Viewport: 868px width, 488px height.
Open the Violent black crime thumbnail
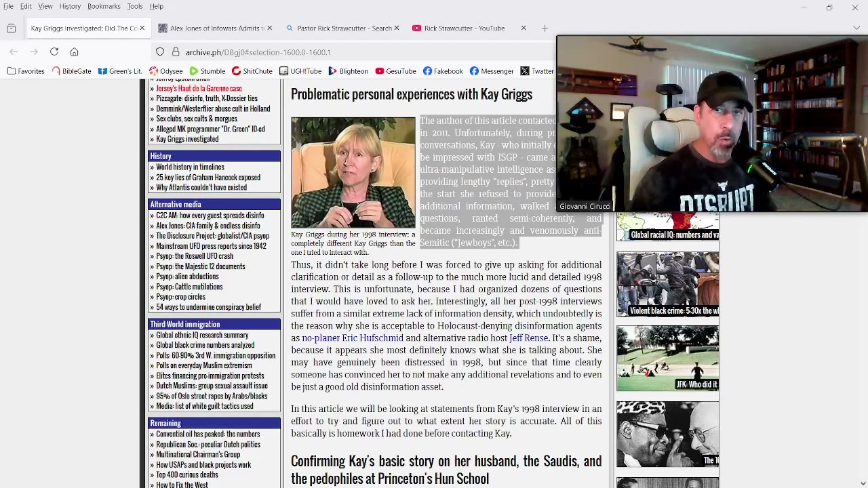[x=667, y=285]
